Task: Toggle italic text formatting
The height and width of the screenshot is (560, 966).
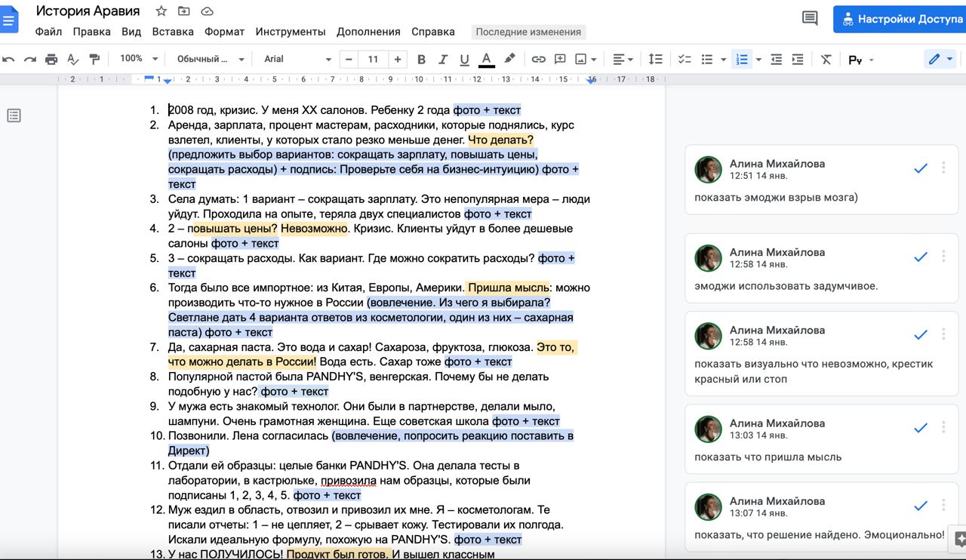Action: [443, 59]
